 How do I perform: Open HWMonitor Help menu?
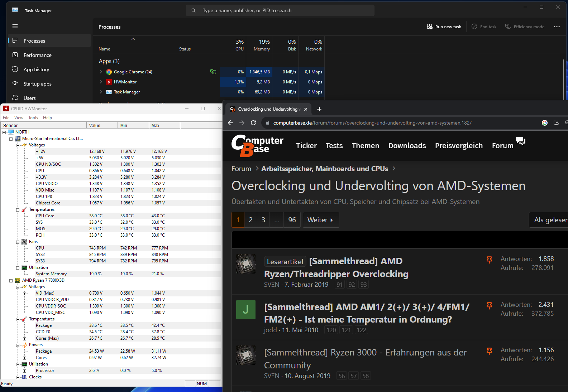pyautogui.click(x=47, y=118)
